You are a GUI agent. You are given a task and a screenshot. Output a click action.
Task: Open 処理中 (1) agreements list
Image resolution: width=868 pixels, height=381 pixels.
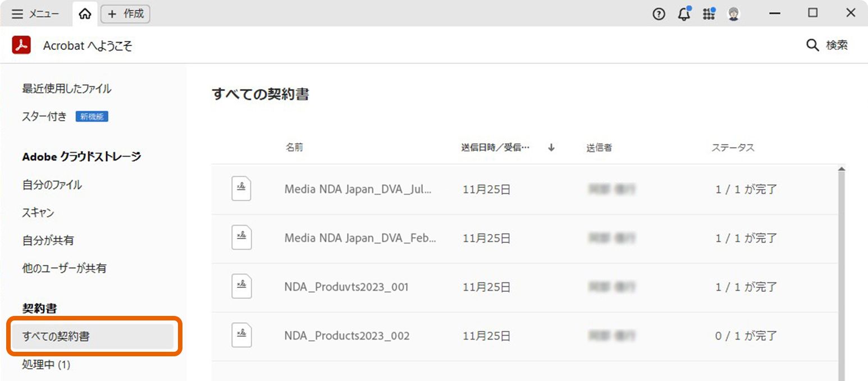click(46, 365)
